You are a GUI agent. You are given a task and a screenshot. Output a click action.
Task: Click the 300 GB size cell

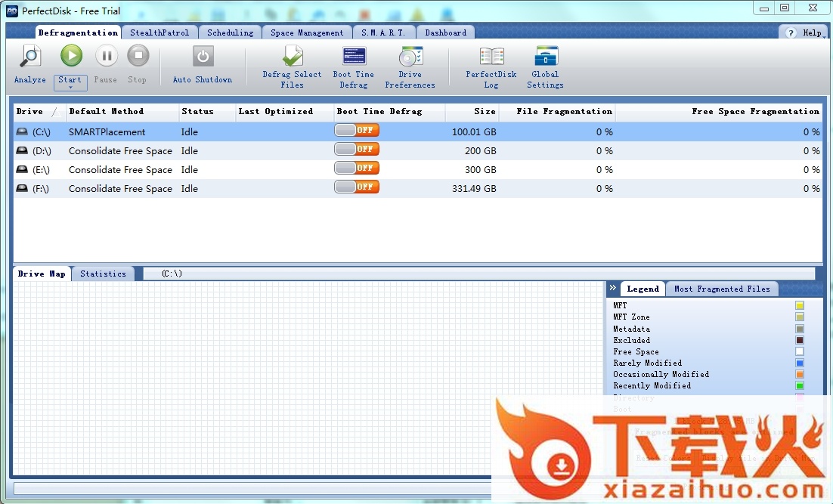[x=480, y=170]
